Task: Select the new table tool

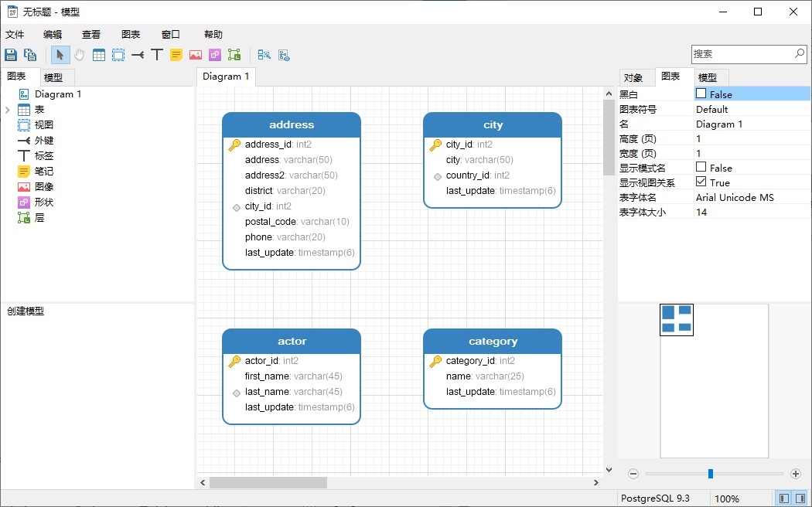Action: point(99,54)
